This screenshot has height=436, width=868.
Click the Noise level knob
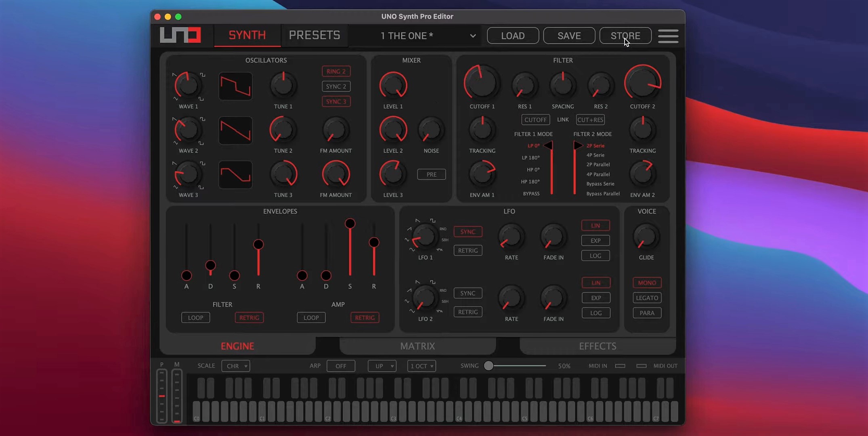431,130
